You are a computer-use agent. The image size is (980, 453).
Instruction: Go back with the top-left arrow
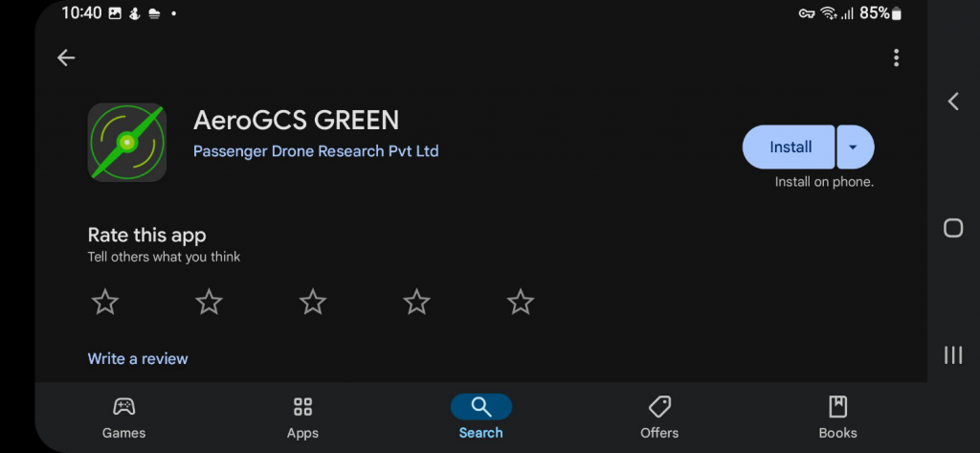point(66,57)
